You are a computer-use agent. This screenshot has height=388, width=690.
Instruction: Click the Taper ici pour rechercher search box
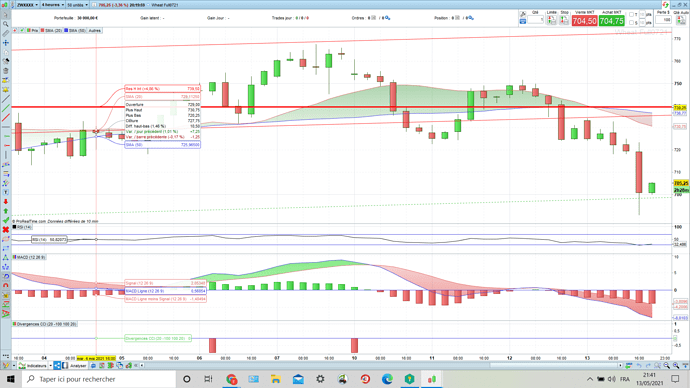99,379
